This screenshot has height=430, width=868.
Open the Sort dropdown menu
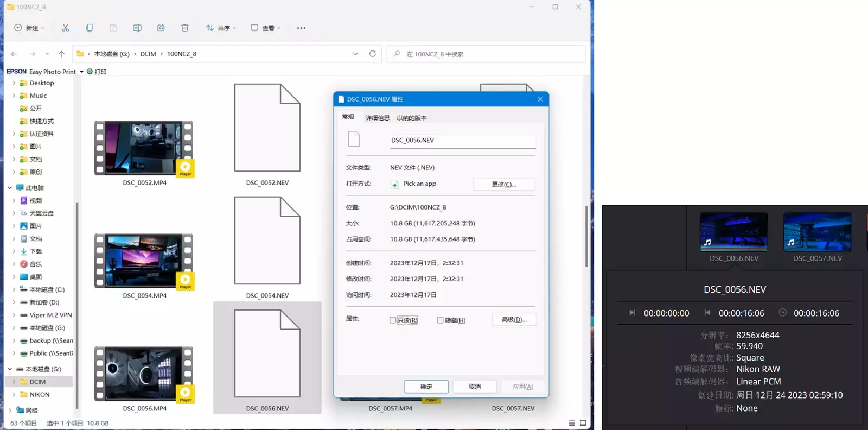(x=221, y=28)
